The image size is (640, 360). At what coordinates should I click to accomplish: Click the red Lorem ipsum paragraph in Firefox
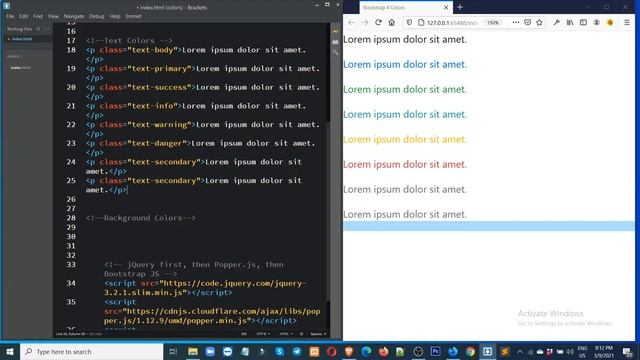(x=405, y=164)
